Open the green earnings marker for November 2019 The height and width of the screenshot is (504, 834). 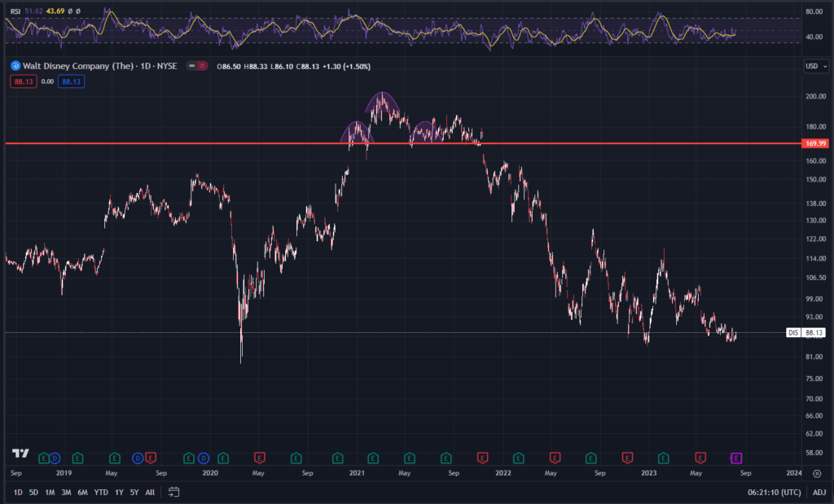pyautogui.click(x=188, y=458)
